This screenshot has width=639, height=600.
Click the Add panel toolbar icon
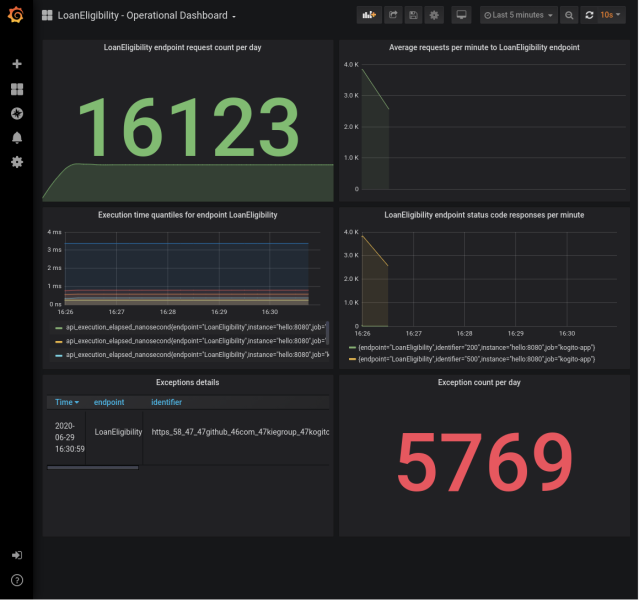369,15
